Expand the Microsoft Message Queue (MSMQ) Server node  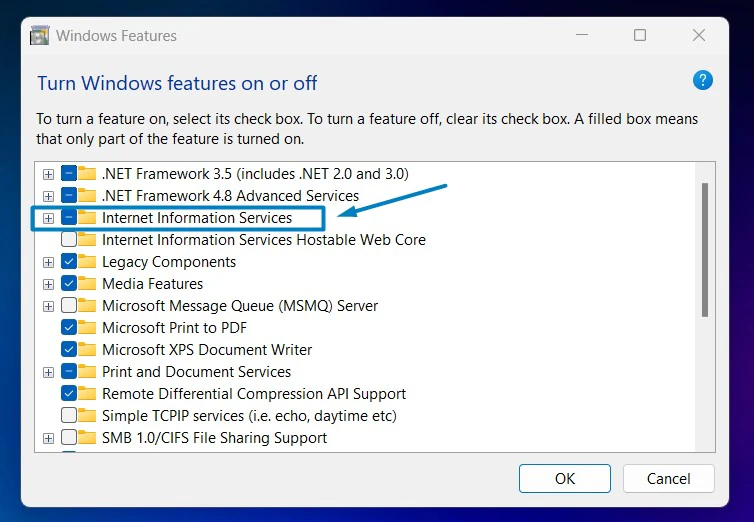coord(48,306)
